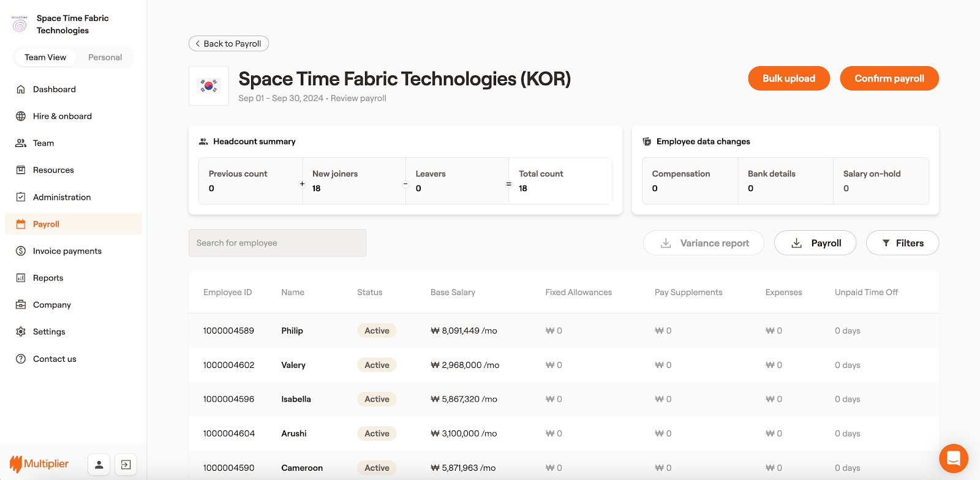
Task: Click the Filters funnel icon
Action: (886, 243)
